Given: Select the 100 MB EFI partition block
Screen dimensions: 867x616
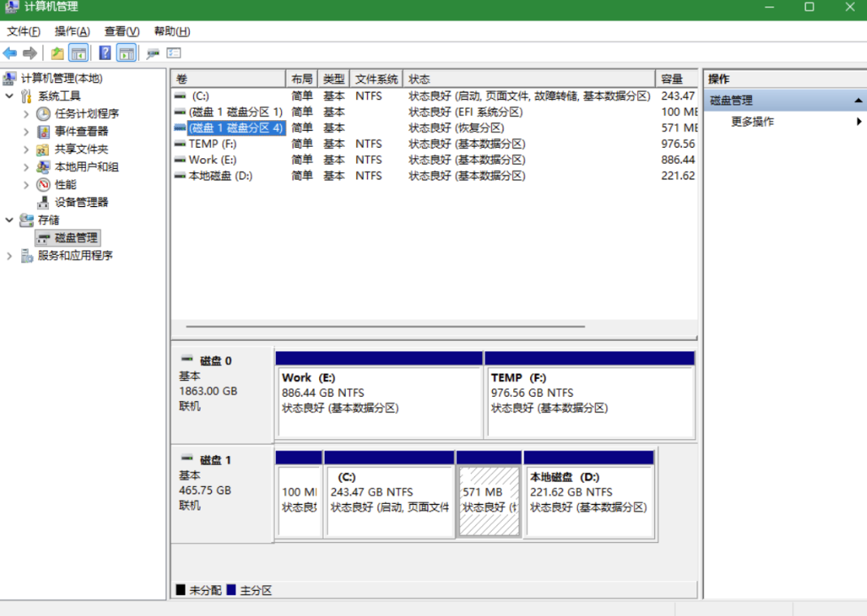Looking at the screenshot, I should 299,494.
